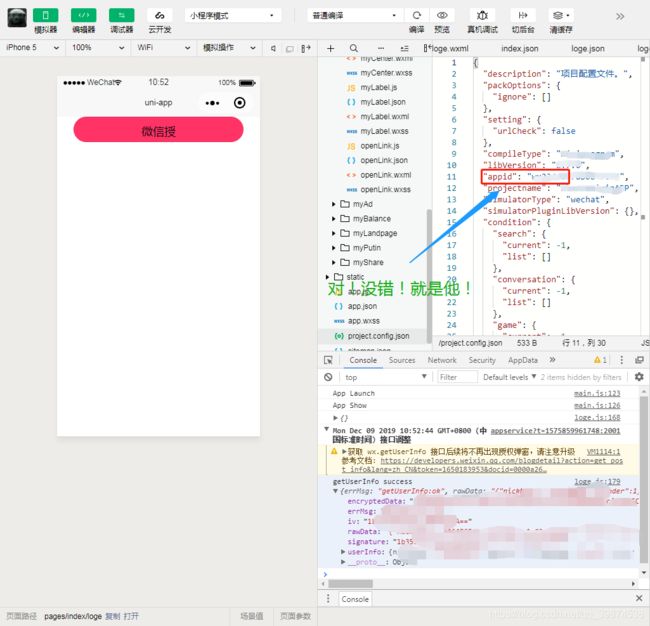This screenshot has height=626, width=650.
Task: Click the collapse file tree icon
Action: click(405, 49)
